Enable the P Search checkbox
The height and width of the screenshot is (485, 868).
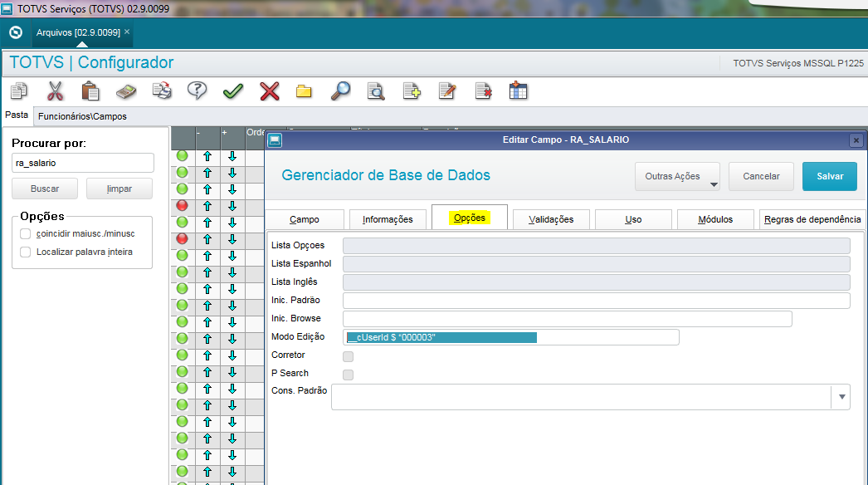pyautogui.click(x=349, y=375)
